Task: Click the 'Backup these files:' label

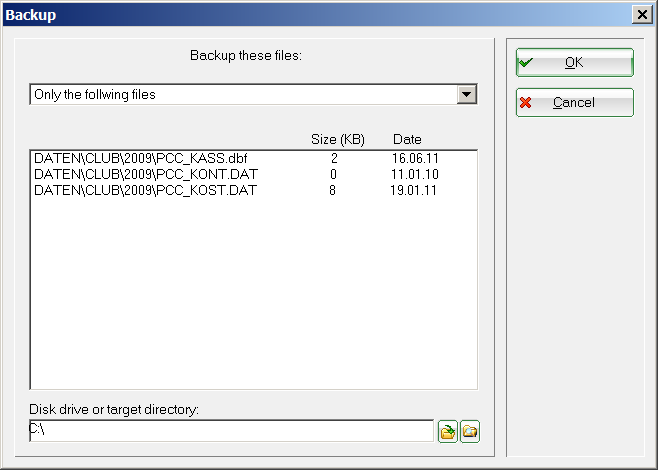Action: pyautogui.click(x=246, y=55)
